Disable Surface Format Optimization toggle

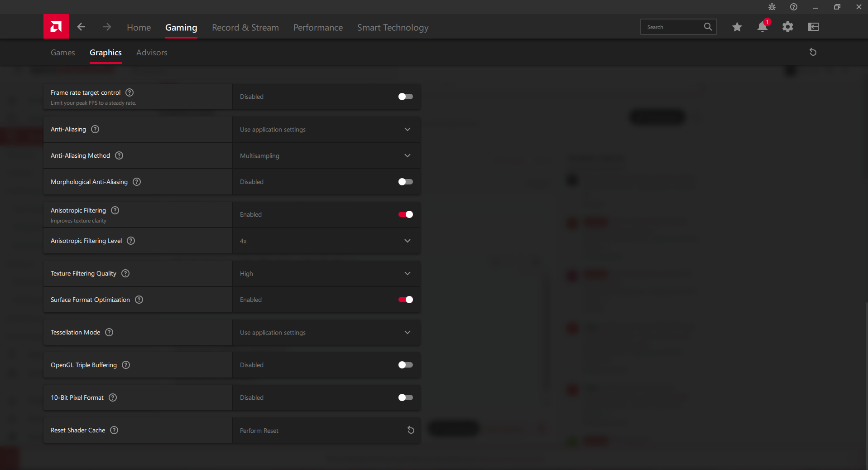coord(406,300)
